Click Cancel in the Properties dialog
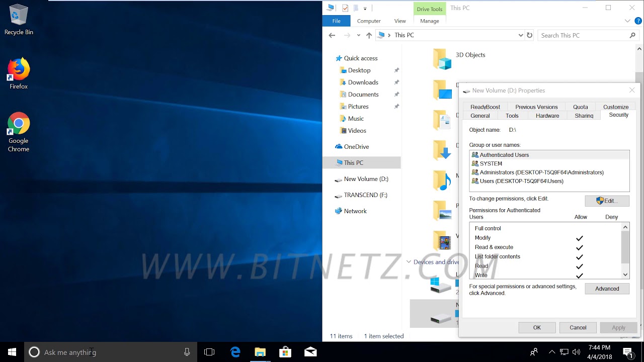The width and height of the screenshot is (644, 362). click(x=578, y=327)
